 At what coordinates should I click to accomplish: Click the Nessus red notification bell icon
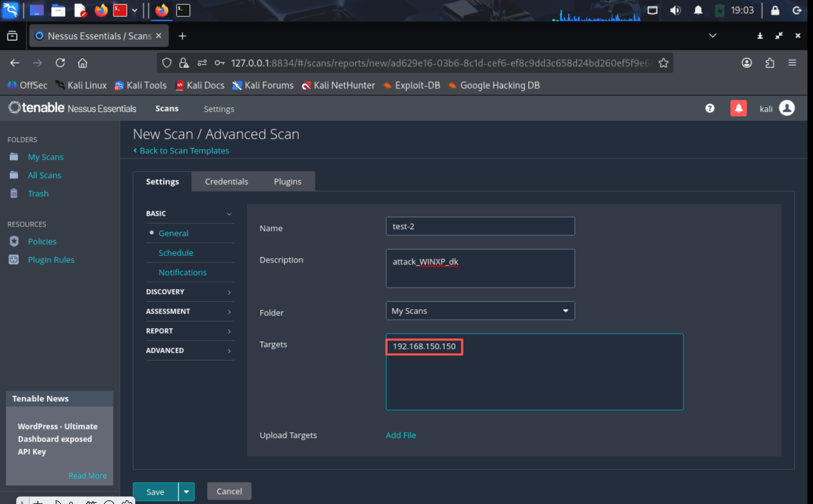tap(738, 108)
